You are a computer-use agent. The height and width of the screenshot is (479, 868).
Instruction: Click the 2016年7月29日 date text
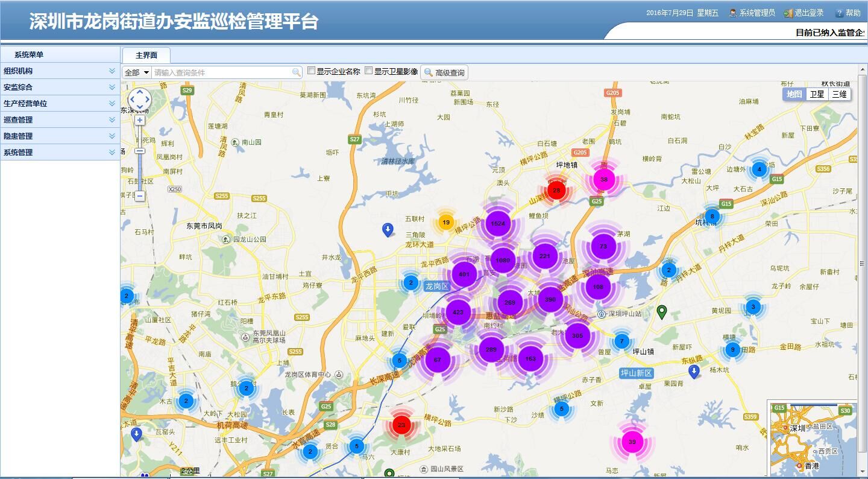669,13
